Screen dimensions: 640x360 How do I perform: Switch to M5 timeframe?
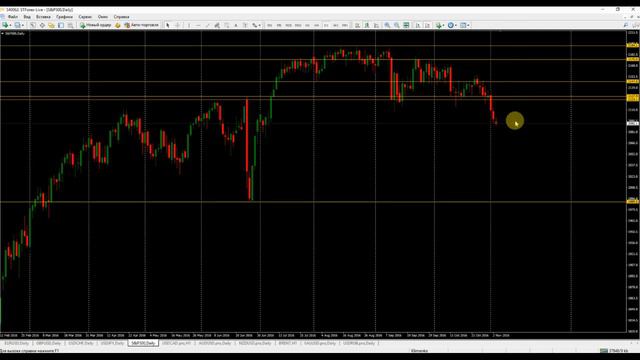coord(279,25)
